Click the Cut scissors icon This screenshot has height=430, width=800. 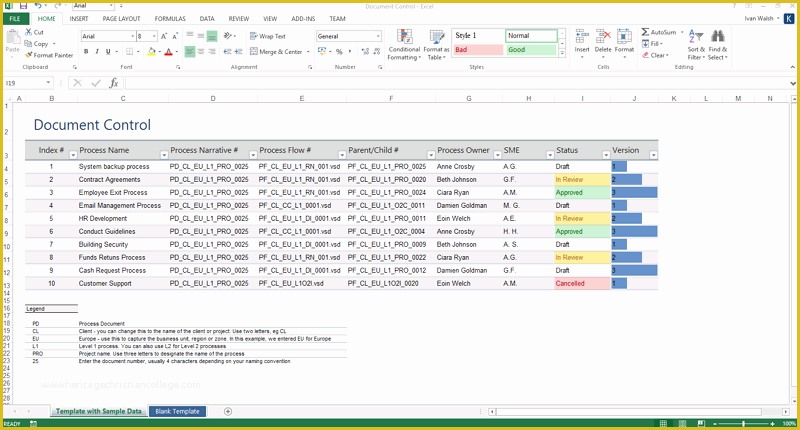29,32
